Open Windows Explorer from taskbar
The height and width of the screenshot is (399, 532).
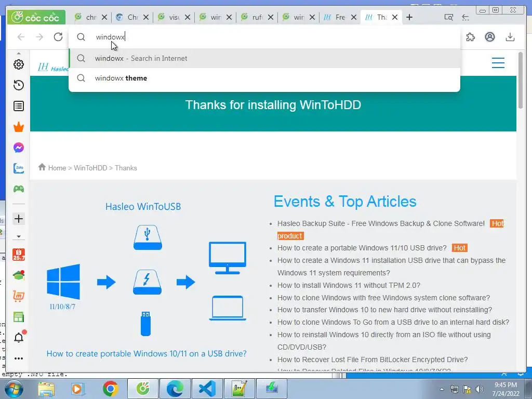click(x=46, y=389)
